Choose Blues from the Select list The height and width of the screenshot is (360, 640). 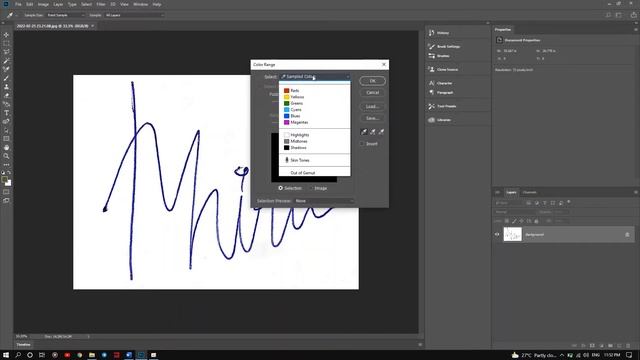point(314,116)
